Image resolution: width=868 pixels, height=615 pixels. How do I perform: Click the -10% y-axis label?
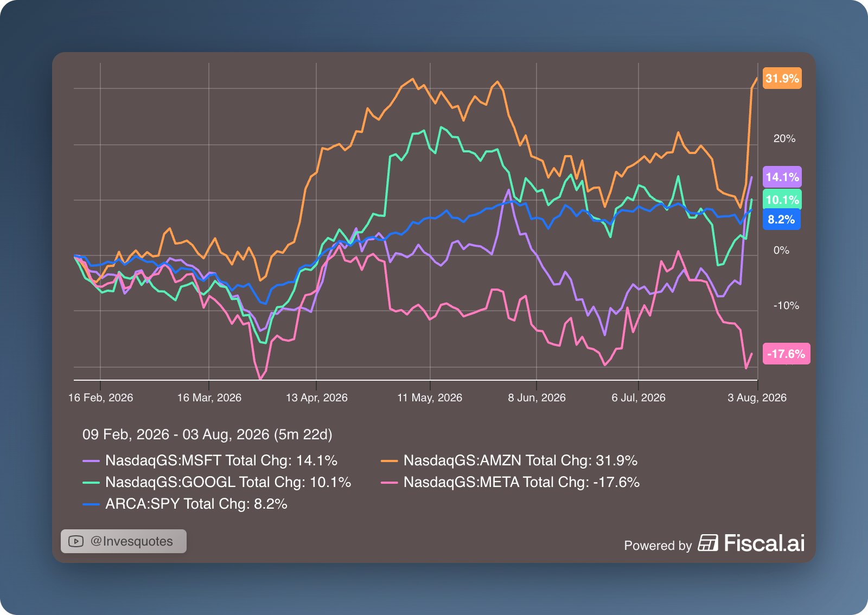click(x=786, y=305)
